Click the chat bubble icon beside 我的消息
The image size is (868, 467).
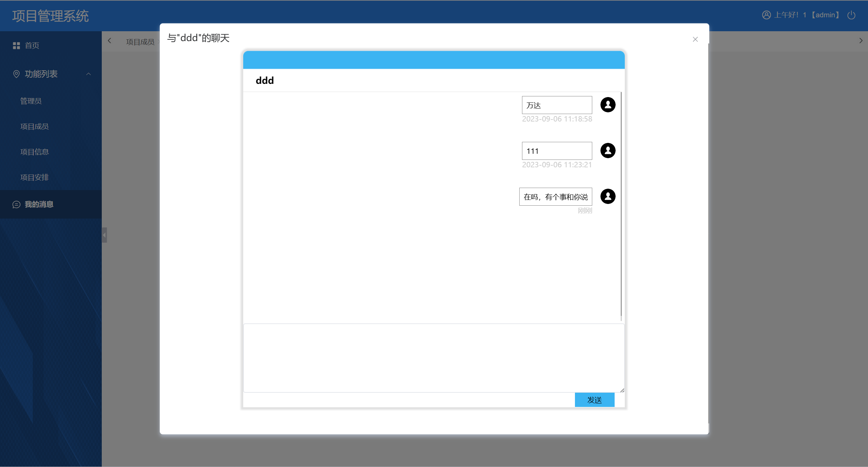[x=16, y=204]
